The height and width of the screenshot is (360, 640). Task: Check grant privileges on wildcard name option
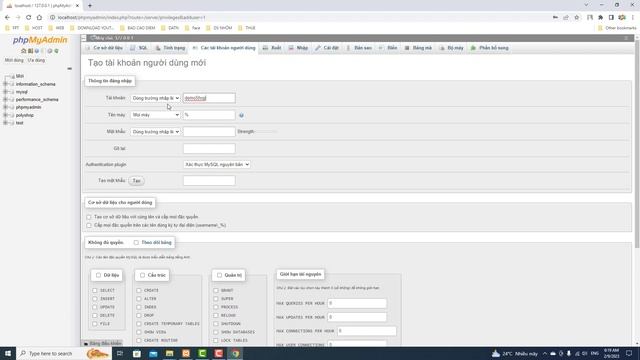pyautogui.click(x=89, y=225)
